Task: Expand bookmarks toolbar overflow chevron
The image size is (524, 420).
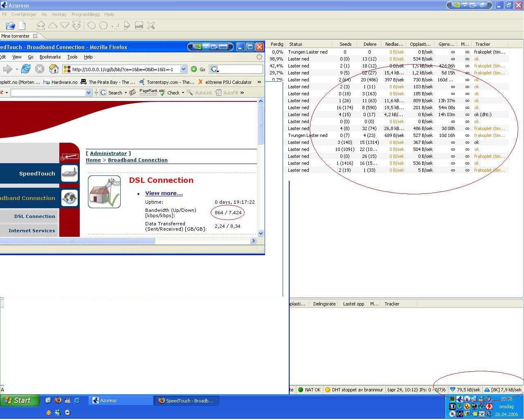Action: (259, 82)
